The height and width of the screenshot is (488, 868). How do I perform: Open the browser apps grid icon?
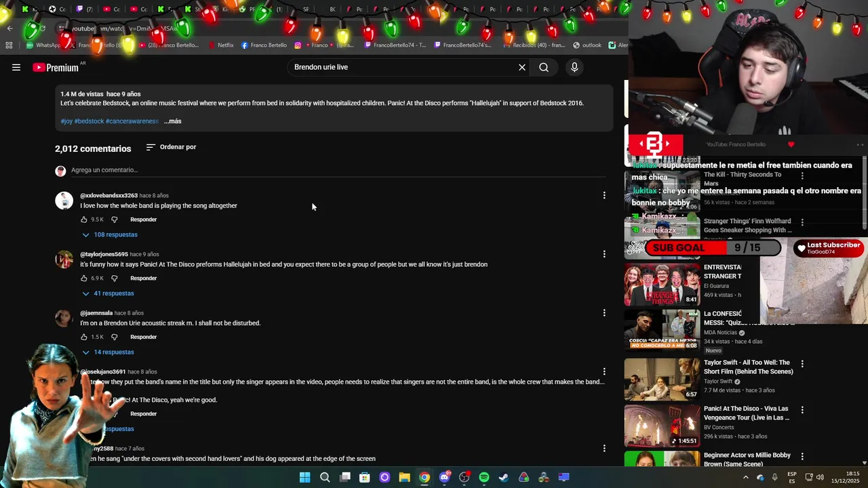(9, 45)
